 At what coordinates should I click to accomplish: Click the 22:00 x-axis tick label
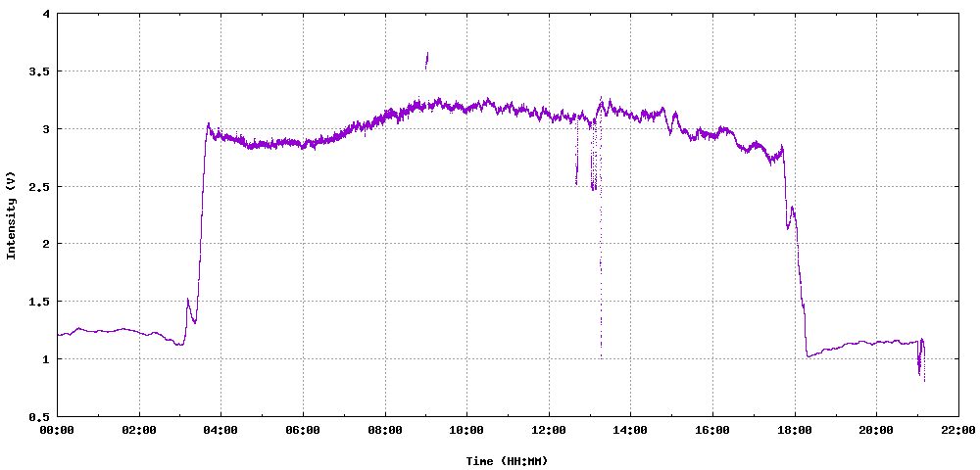click(957, 430)
